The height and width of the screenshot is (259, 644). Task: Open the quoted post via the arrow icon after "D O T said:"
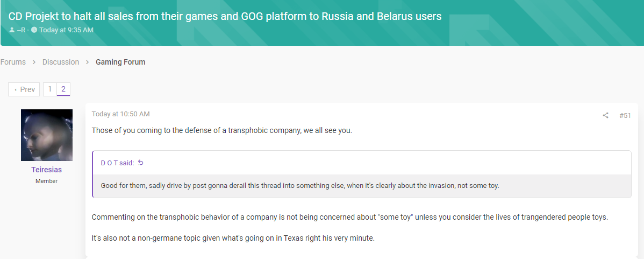[x=141, y=163]
